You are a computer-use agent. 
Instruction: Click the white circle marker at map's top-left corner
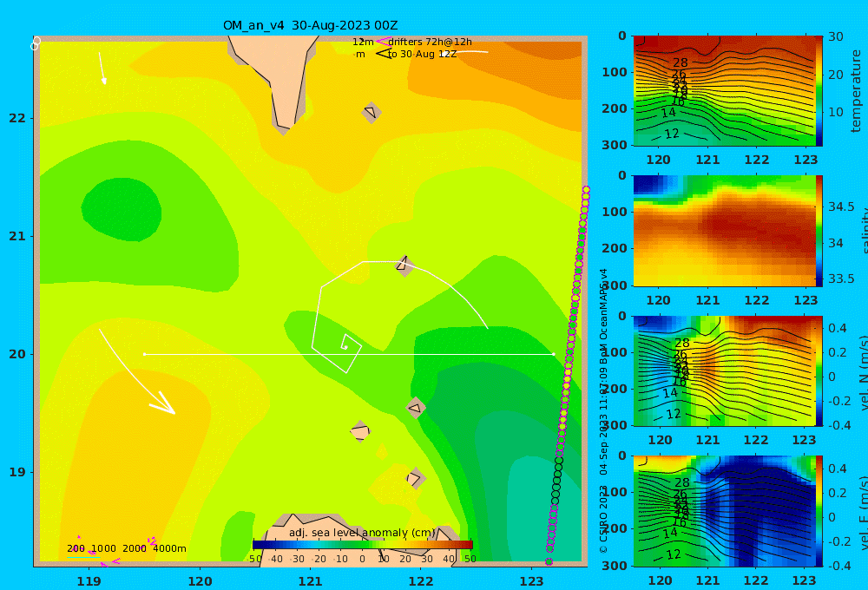(x=36, y=43)
